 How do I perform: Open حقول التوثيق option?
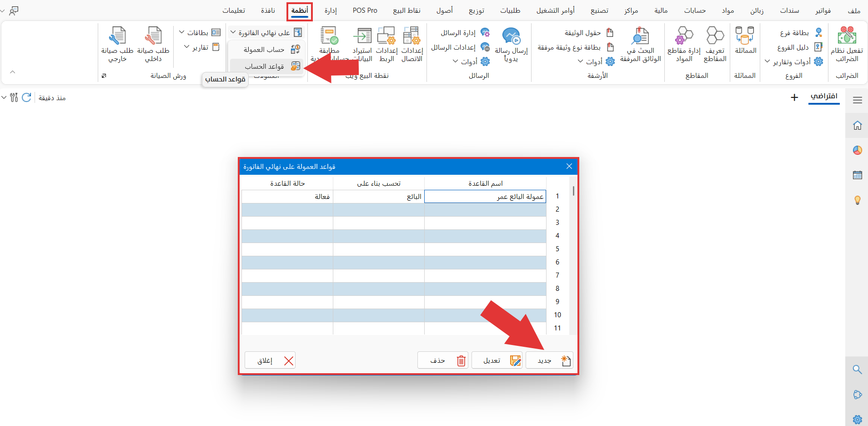589,33
